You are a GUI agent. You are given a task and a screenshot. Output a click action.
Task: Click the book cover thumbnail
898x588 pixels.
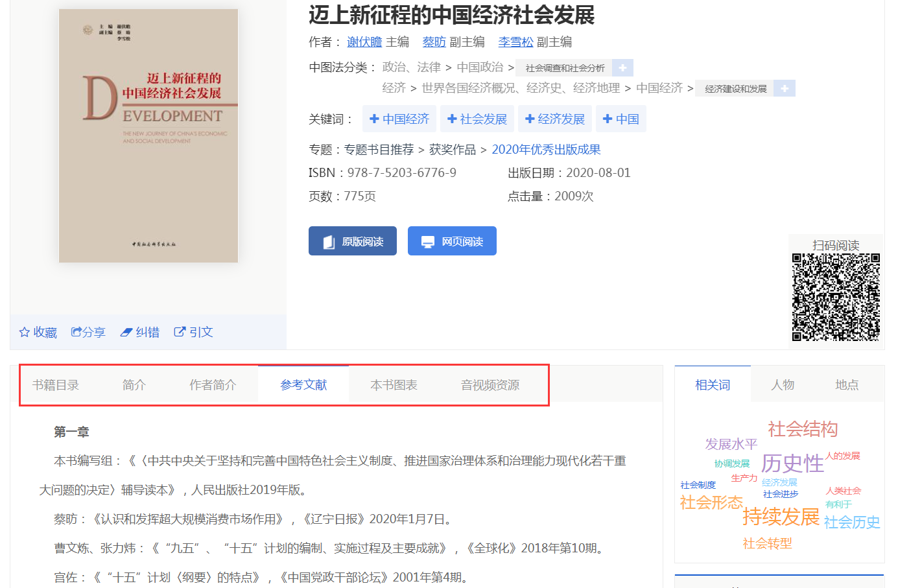point(148,136)
